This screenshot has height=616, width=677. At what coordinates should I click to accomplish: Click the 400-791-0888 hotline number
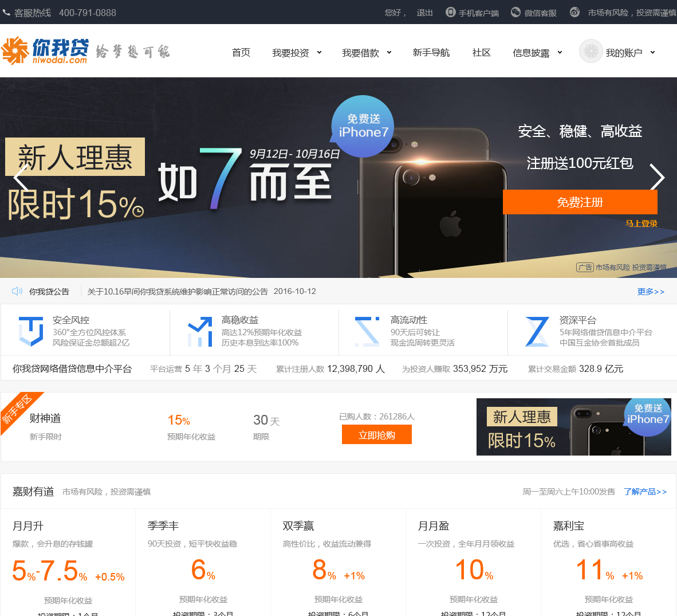(88, 13)
